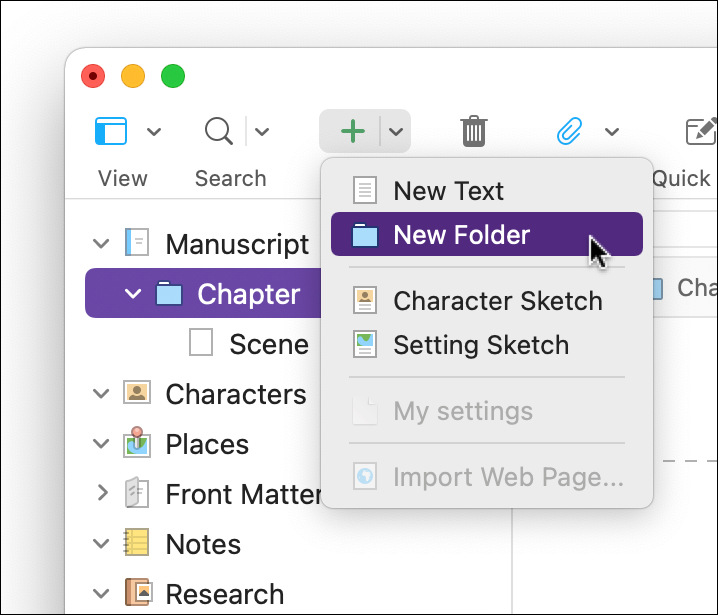The height and width of the screenshot is (615, 718).
Task: Select the Scene document in the binder
Action: click(x=268, y=344)
